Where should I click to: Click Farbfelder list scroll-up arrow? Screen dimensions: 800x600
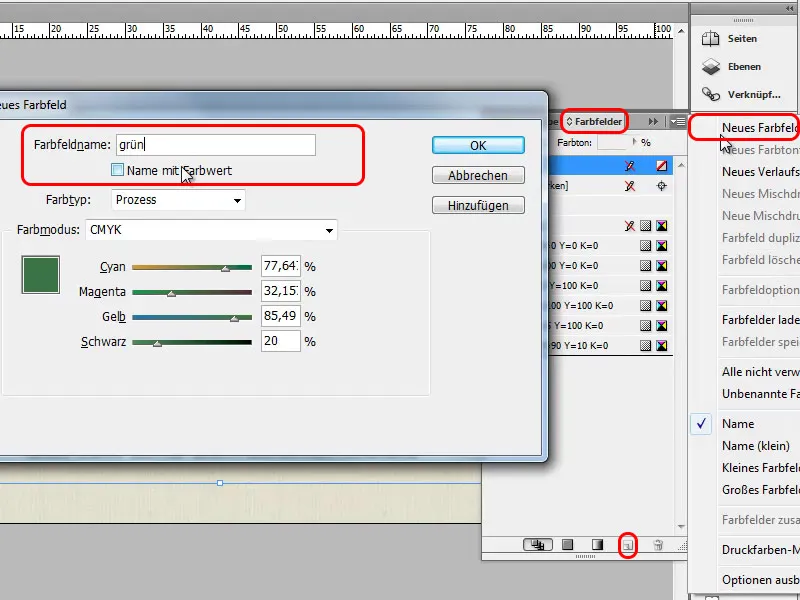[681, 165]
